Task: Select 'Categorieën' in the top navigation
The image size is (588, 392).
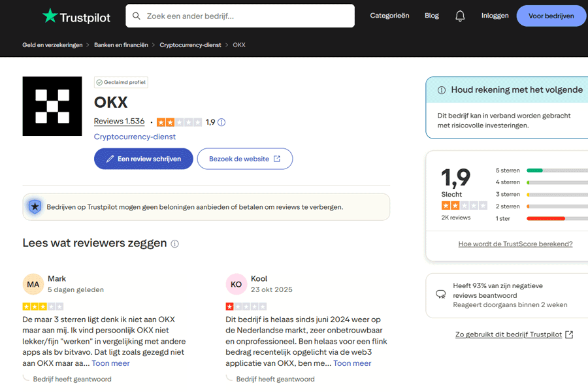Action: tap(389, 16)
